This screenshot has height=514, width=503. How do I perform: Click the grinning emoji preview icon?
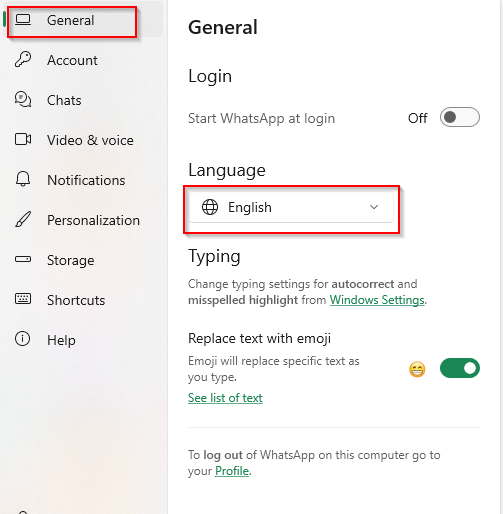[417, 369]
